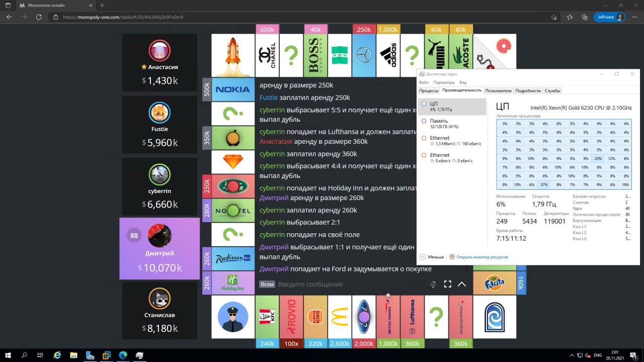Select ЦП item in performance list

pos(452,106)
